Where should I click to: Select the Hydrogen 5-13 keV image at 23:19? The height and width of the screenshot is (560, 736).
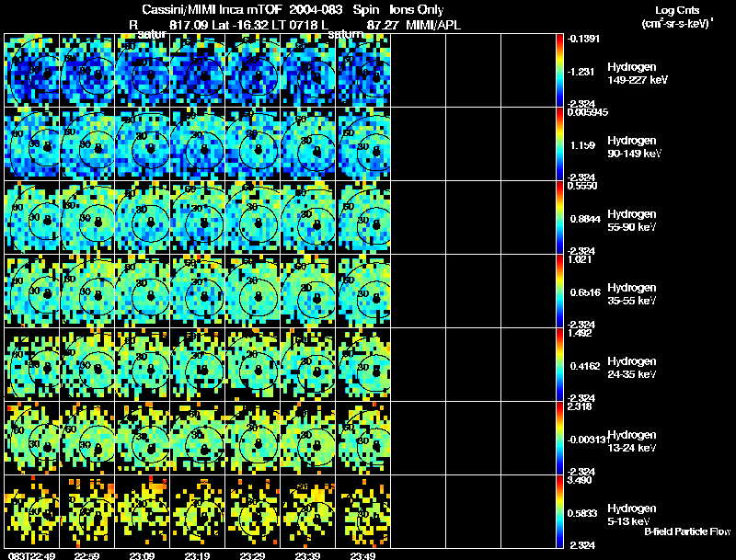(x=197, y=511)
